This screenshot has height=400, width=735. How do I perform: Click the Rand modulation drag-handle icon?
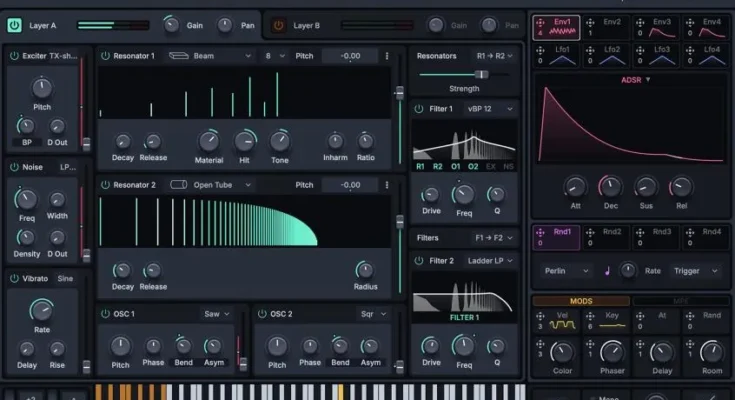690,316
